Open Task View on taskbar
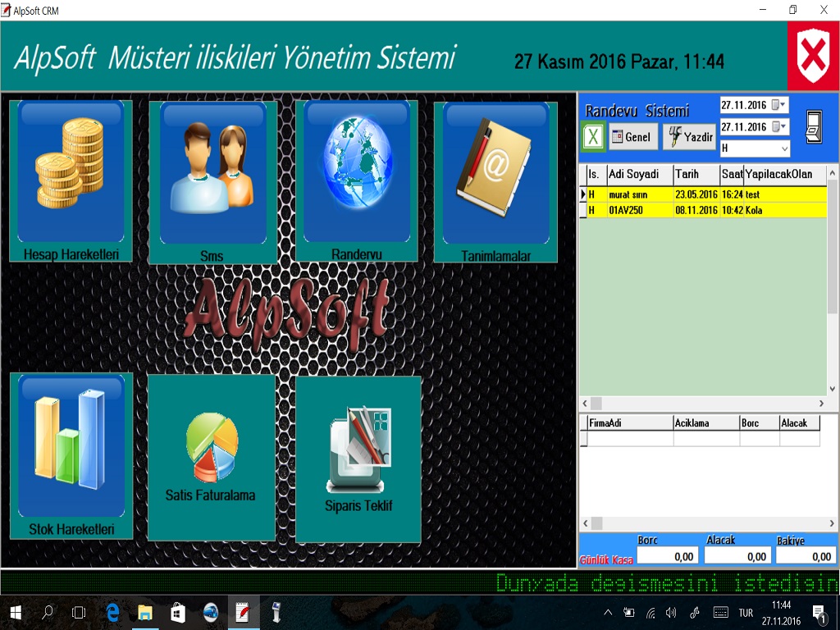 pos(79,612)
